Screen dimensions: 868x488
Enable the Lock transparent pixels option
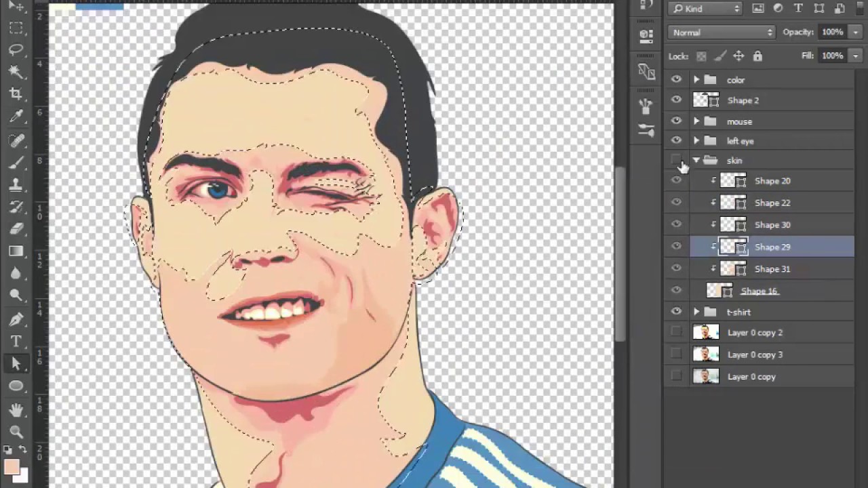coord(701,56)
